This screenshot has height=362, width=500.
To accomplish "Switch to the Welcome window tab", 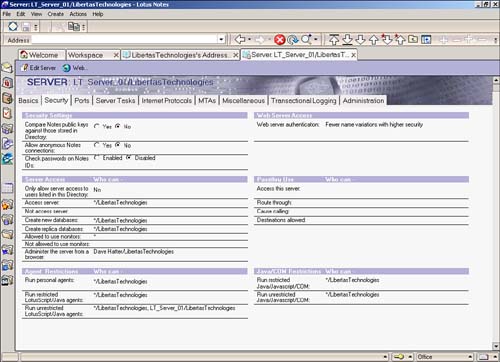I will pos(39,55).
